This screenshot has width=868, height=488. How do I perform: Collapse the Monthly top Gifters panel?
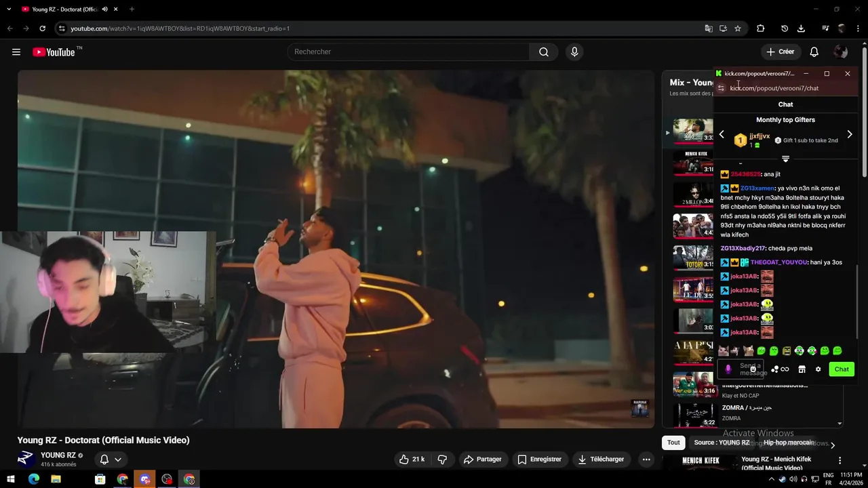[785, 159]
